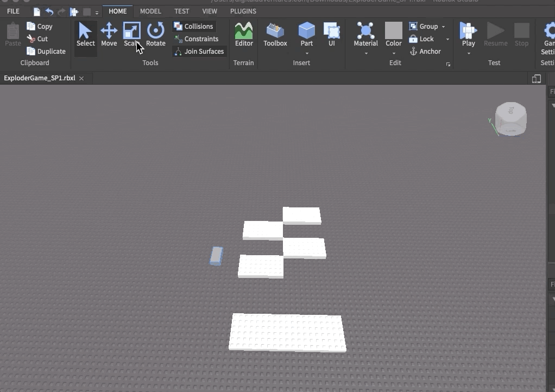The image size is (555, 392).
Task: Toggle Constraints option
Action: click(197, 39)
